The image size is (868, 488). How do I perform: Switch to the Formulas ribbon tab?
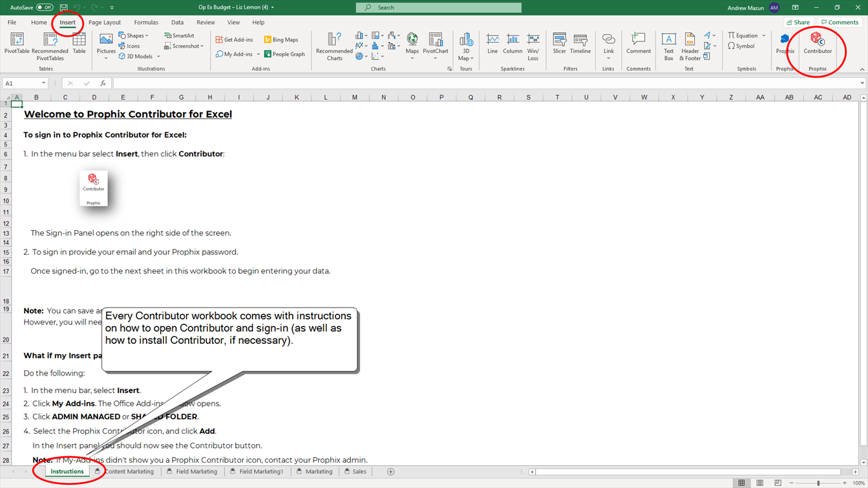tap(146, 22)
